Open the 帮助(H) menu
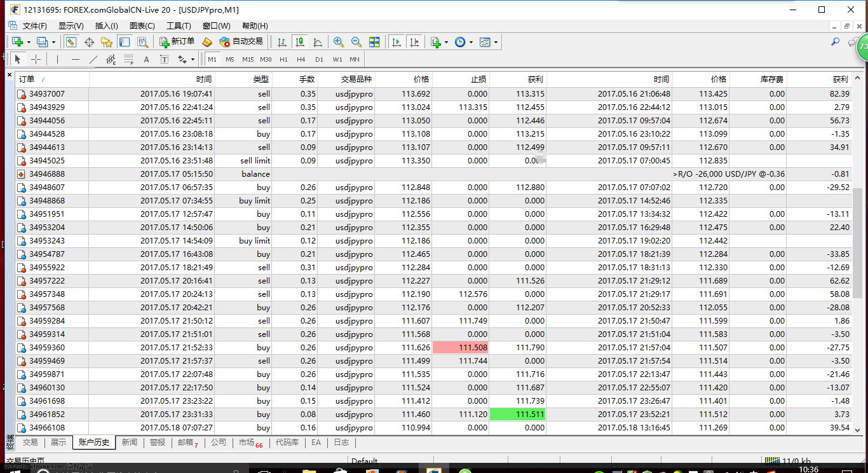The height and width of the screenshot is (473, 868). click(255, 25)
